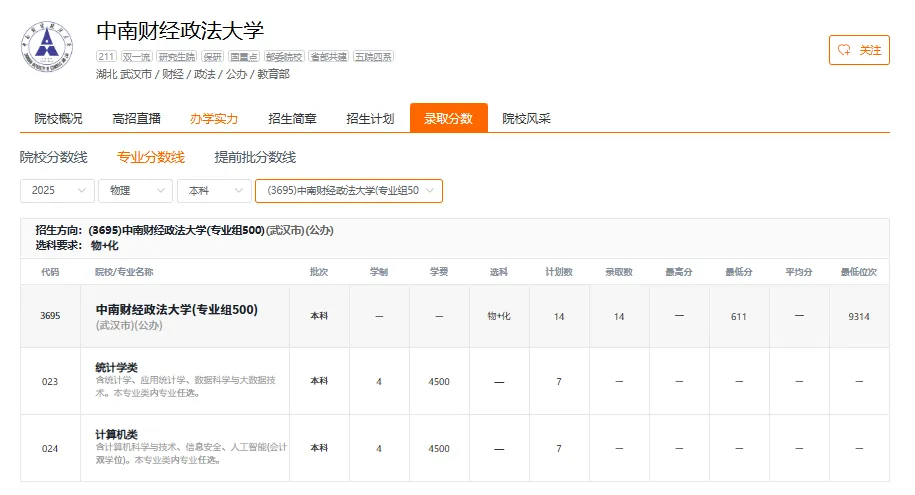Click the 学费 column header
The image size is (915, 495).
tap(439, 272)
